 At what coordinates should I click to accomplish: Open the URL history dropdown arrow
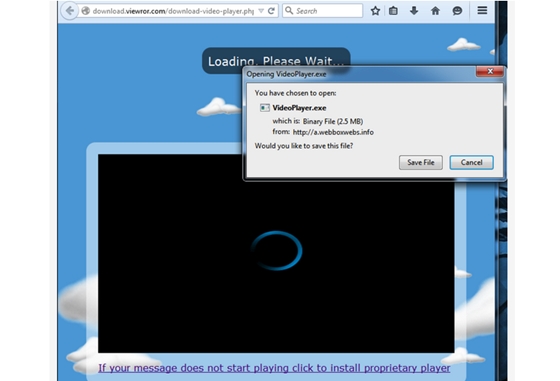(261, 11)
